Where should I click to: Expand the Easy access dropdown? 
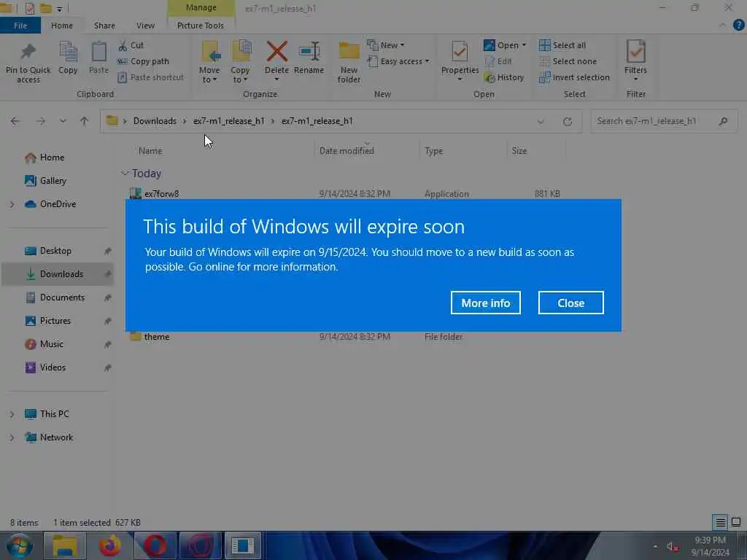click(399, 61)
